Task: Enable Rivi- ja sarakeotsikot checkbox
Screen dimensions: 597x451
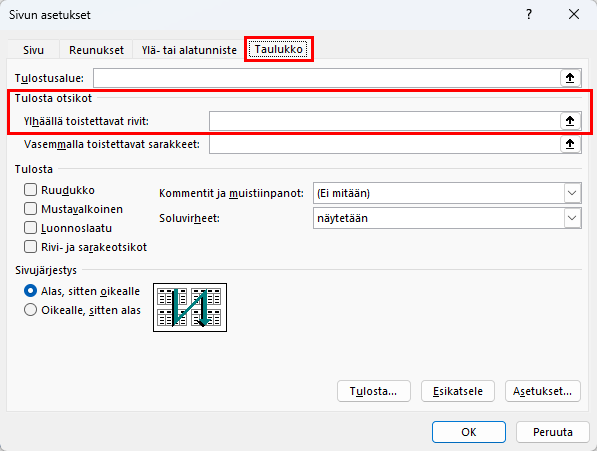Action: [x=30, y=247]
